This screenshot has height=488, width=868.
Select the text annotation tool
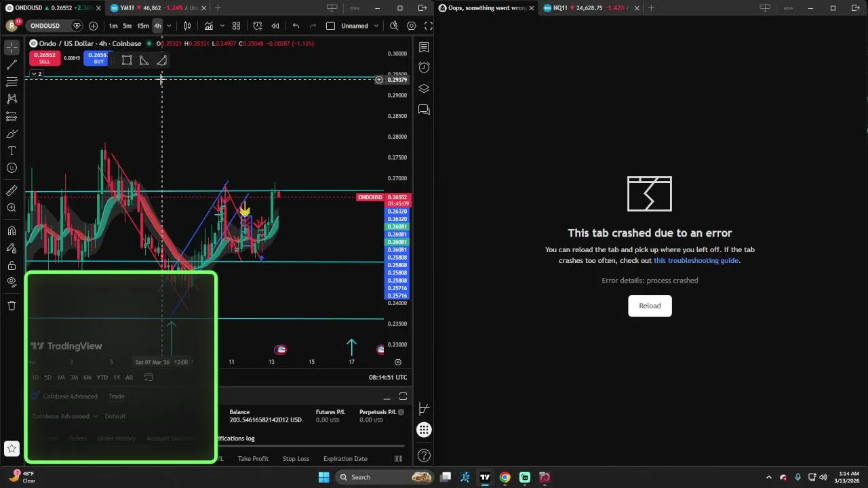12,150
